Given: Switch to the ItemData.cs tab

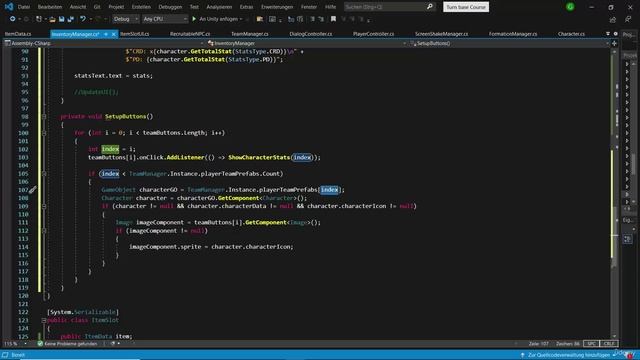Looking at the screenshot, I should pyautogui.click(x=18, y=34).
